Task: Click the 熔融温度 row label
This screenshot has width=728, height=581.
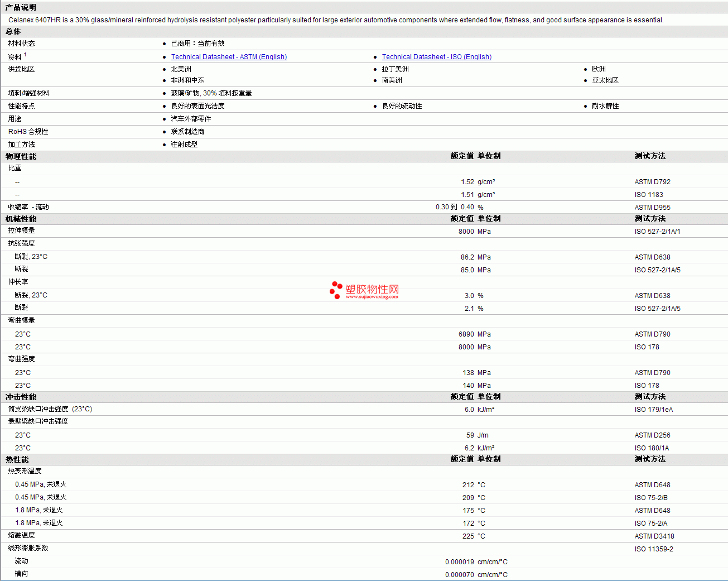Action: click(x=22, y=535)
